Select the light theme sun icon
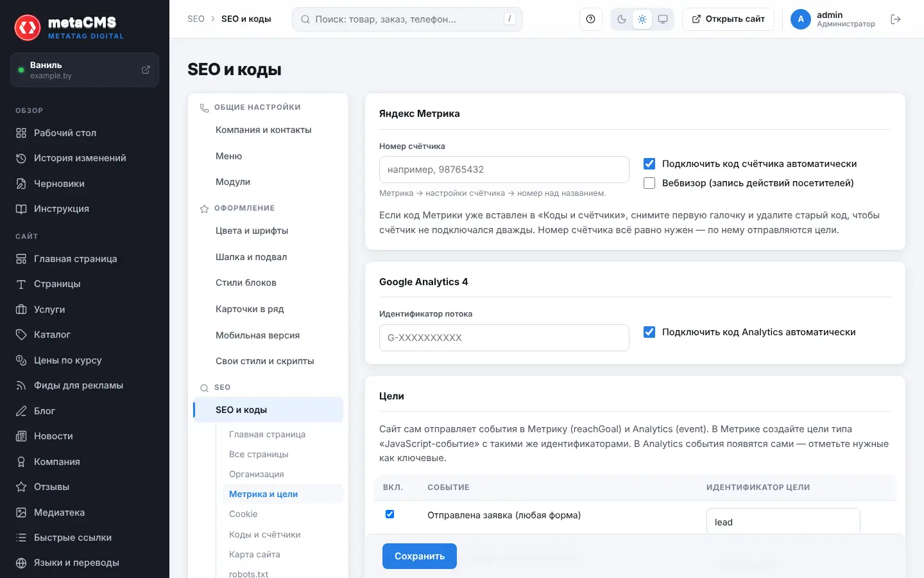The width and height of the screenshot is (924, 578). (642, 19)
